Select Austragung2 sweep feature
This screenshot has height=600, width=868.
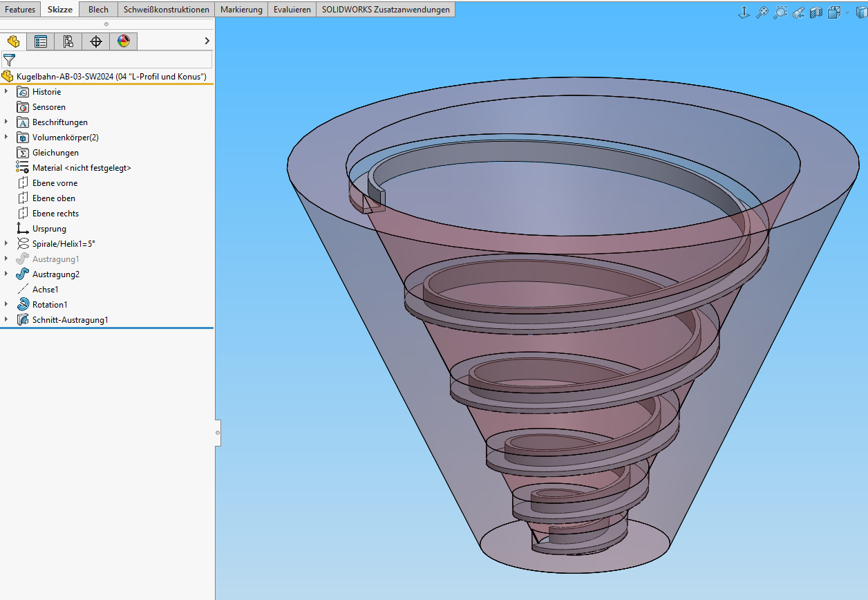point(55,274)
